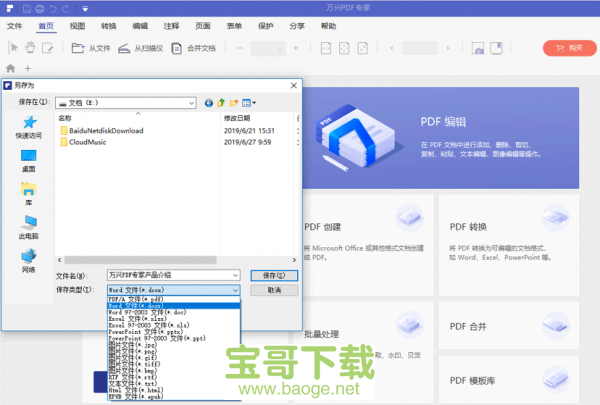This screenshot has width=600, height=405.
Task: Click the zoom out minus button
Action: 240,48
